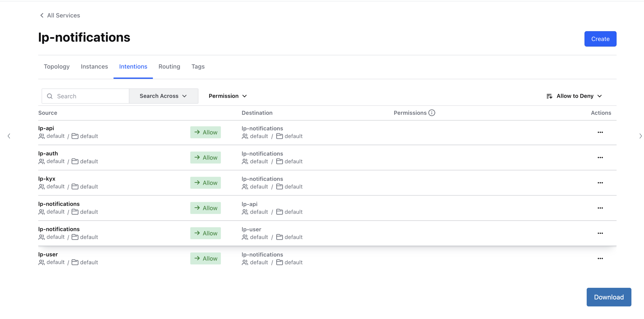Click the Permissions info icon
The image size is (644, 319).
432,113
